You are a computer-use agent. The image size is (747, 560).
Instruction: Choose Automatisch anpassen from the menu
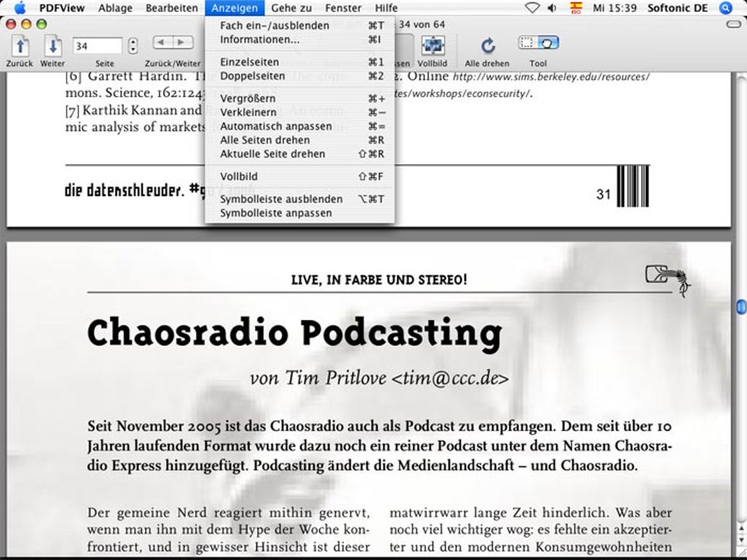[275, 126]
